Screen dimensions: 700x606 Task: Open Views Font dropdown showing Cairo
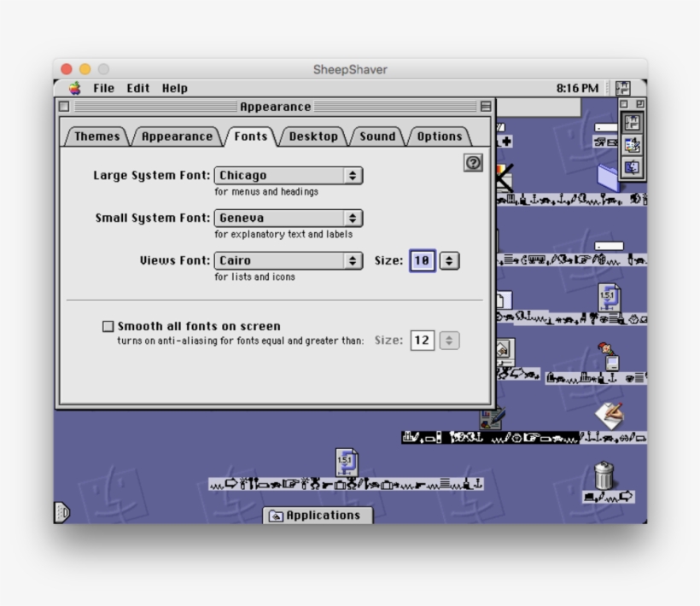289,260
